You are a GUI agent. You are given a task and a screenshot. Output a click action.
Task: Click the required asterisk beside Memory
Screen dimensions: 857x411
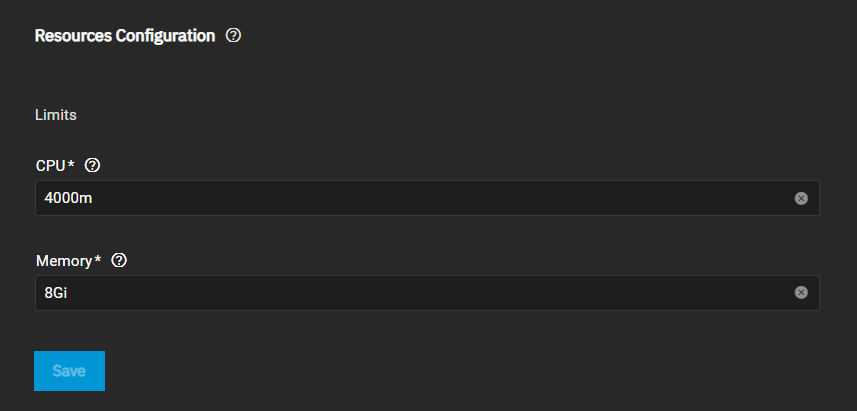[x=98, y=259]
